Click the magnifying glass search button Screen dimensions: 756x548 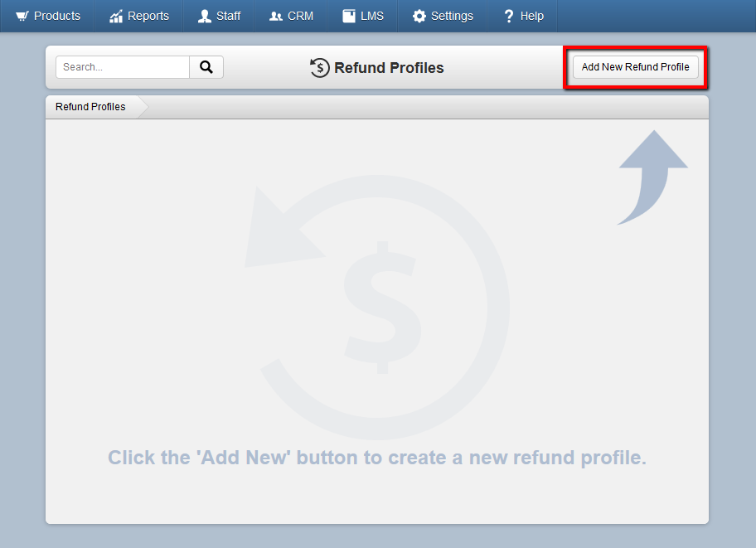point(206,67)
